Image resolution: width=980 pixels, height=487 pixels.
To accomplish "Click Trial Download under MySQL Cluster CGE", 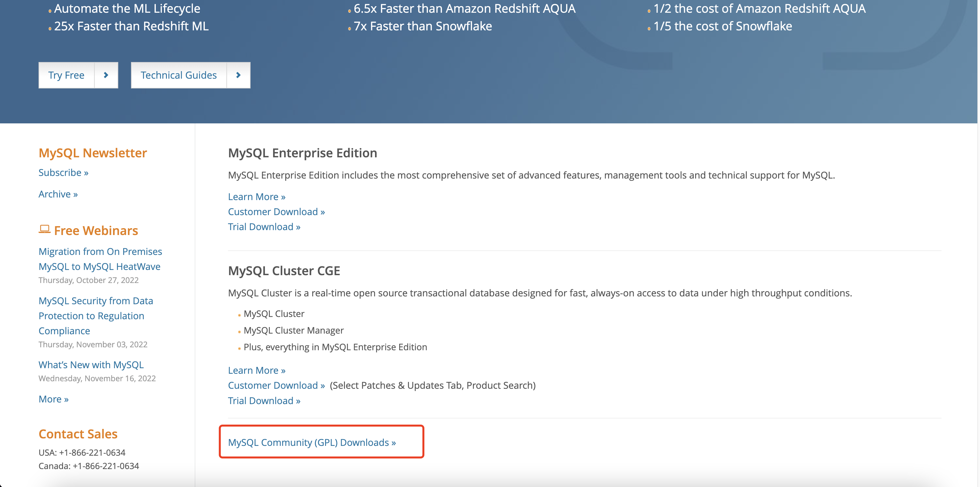I will pyautogui.click(x=264, y=401).
